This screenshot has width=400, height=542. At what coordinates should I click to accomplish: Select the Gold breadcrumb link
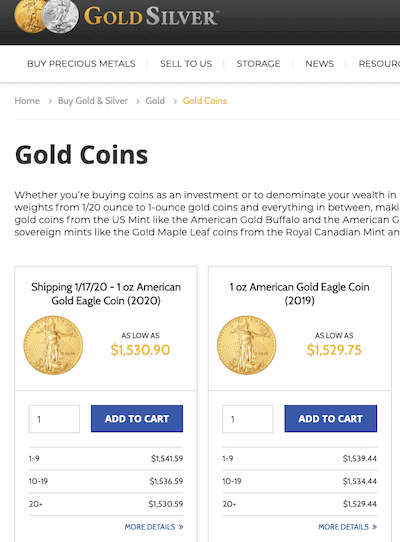155,101
